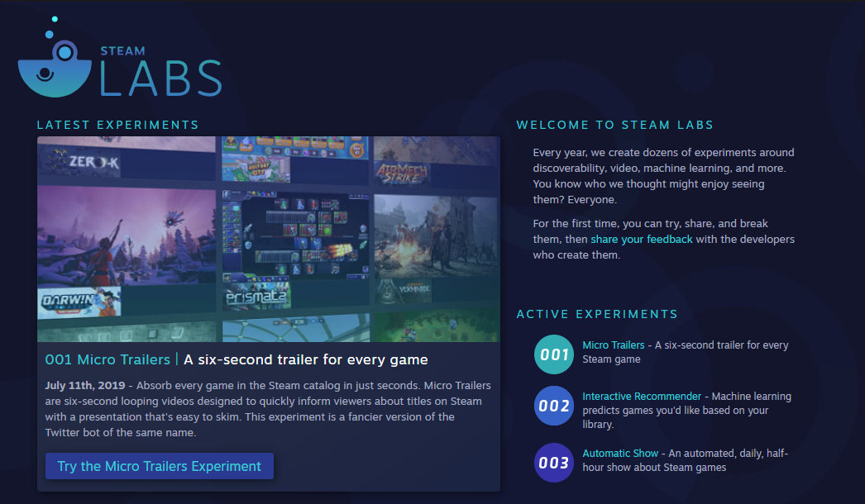This screenshot has height=504, width=865.
Task: Click the Steam Labs flask logo
Action: [x=55, y=58]
